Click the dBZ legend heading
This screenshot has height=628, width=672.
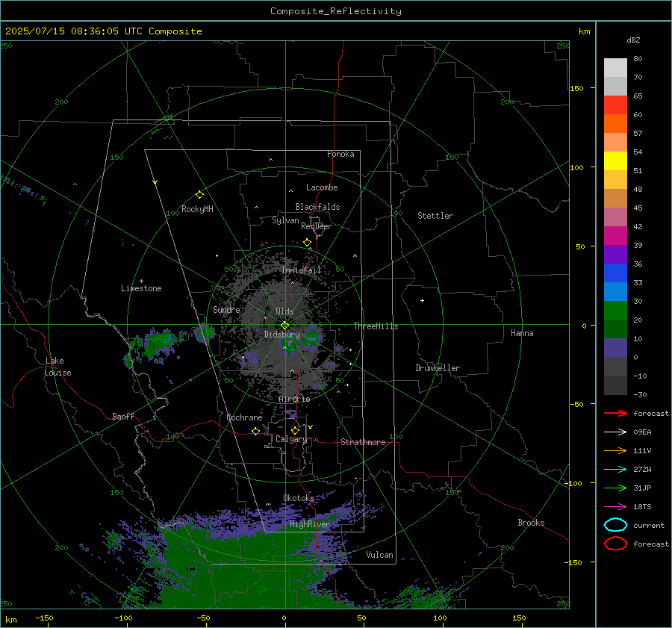pyautogui.click(x=633, y=40)
